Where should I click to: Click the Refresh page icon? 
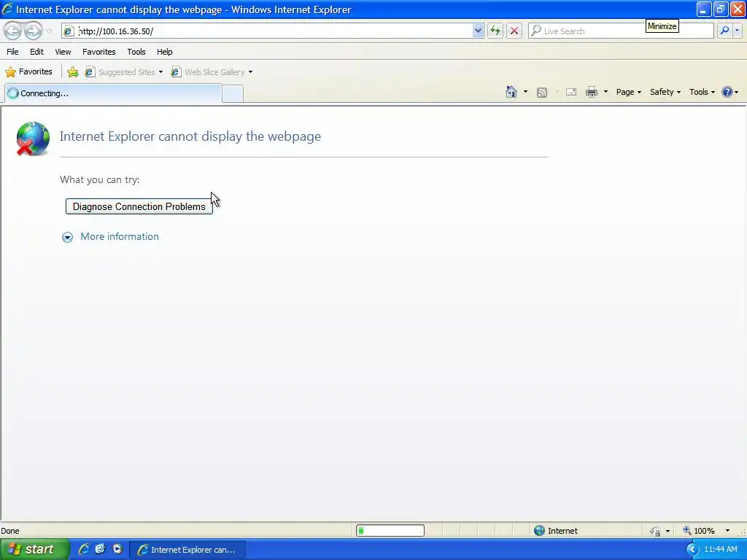[495, 31]
